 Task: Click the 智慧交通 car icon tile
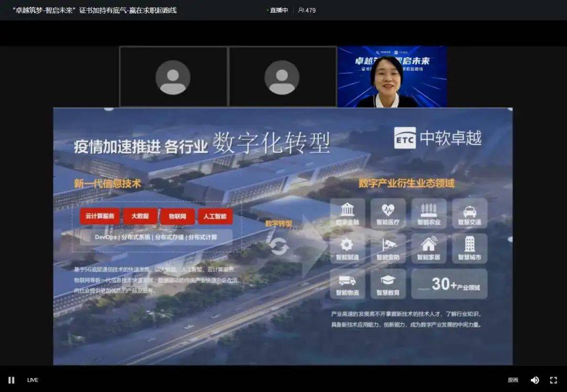point(469,213)
